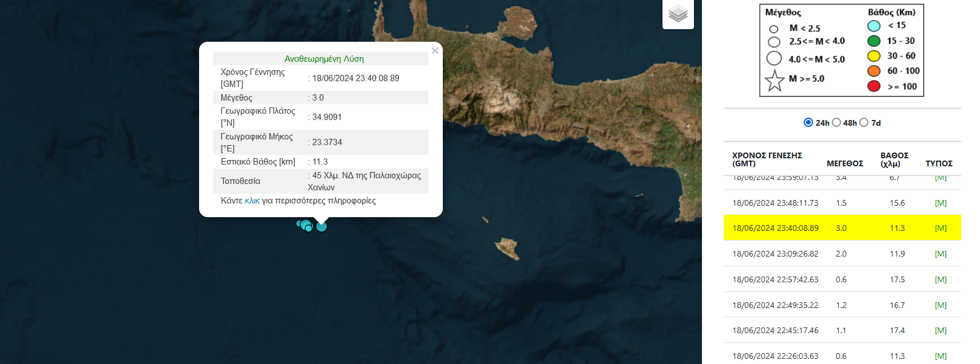980x364 pixels.
Task: Click the small circle icon for M < 2.5
Action: (773, 29)
